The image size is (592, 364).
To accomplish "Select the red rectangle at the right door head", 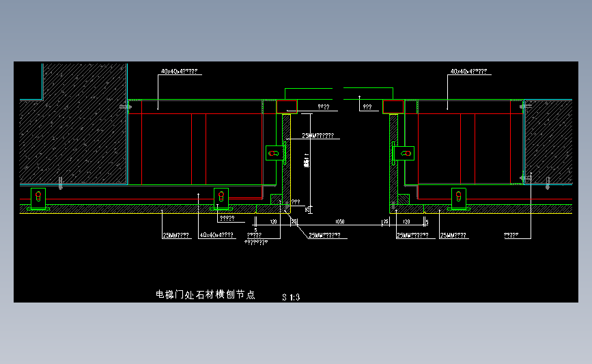I will [393, 107].
